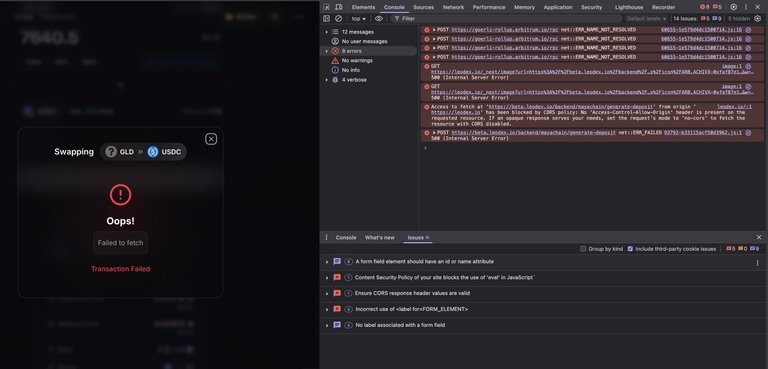Expand the generate-deposit POST error entry
The image size is (768, 369).
pos(434,132)
